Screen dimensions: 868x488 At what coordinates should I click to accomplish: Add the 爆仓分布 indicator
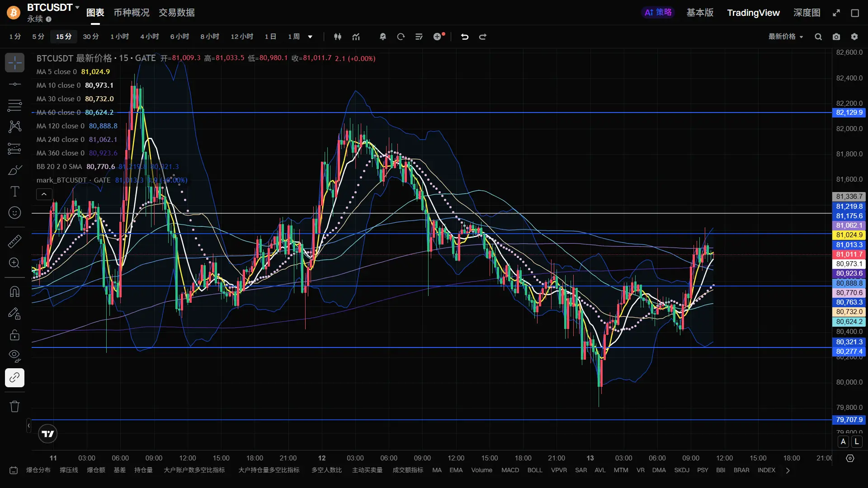pyautogui.click(x=38, y=470)
